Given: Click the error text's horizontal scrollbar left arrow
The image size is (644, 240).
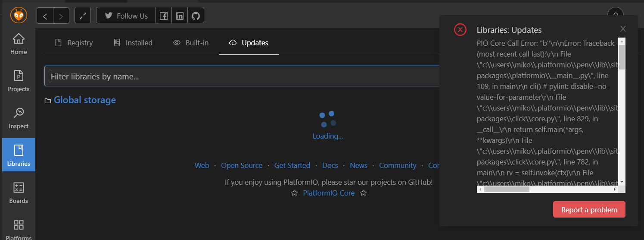Looking at the screenshot, I should pos(480,189).
